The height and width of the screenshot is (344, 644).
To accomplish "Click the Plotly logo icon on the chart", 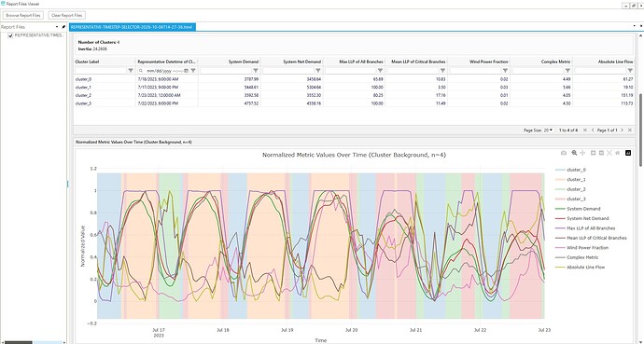I will click(x=628, y=153).
